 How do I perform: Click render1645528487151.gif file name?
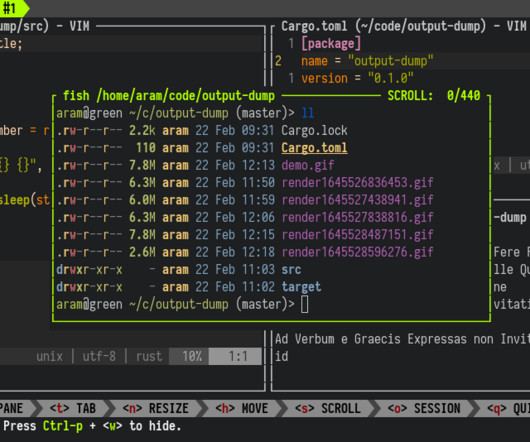tap(357, 235)
